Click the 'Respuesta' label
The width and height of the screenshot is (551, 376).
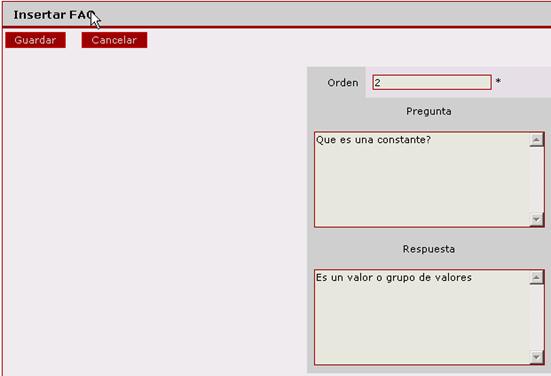point(429,249)
